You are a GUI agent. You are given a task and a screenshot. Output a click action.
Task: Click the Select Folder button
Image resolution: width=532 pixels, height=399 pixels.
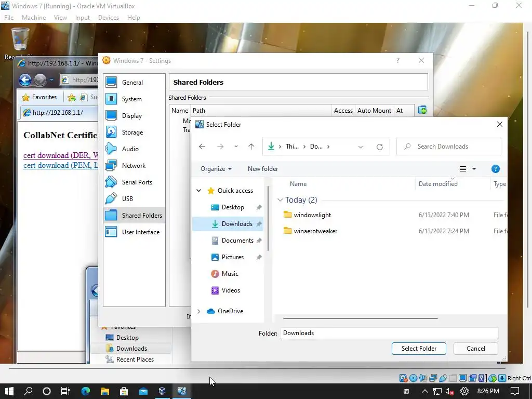pos(419,349)
